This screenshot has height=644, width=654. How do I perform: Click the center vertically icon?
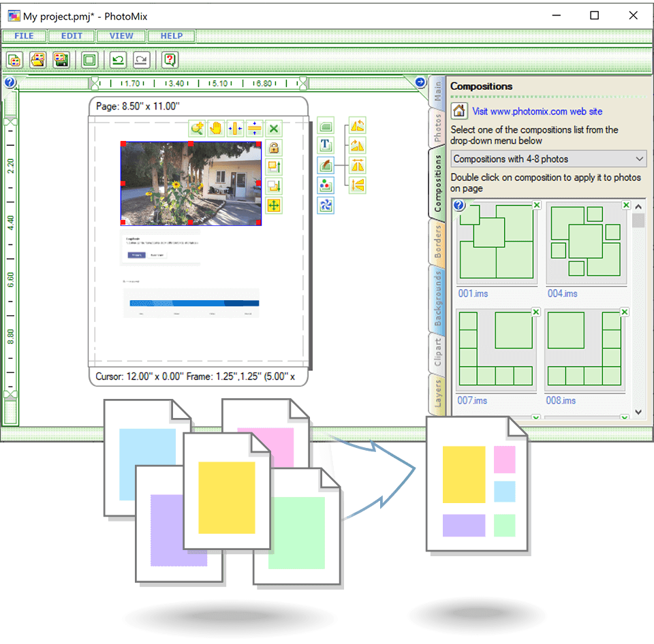254,129
